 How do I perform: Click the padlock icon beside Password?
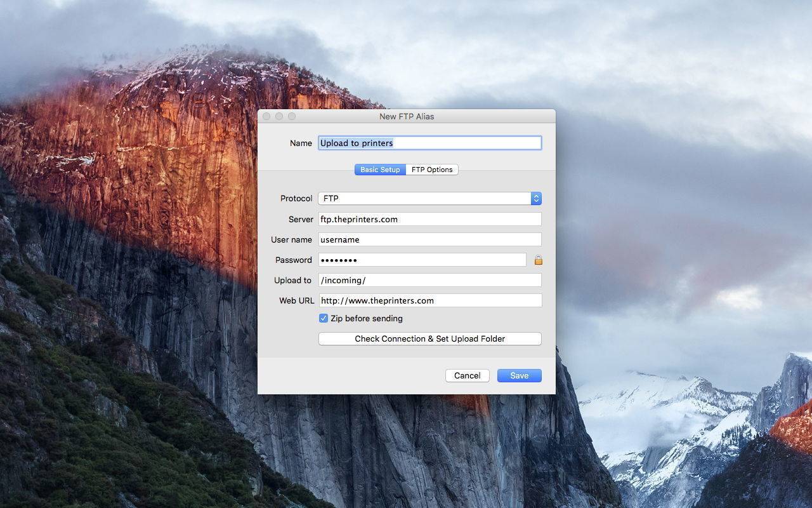tap(538, 260)
